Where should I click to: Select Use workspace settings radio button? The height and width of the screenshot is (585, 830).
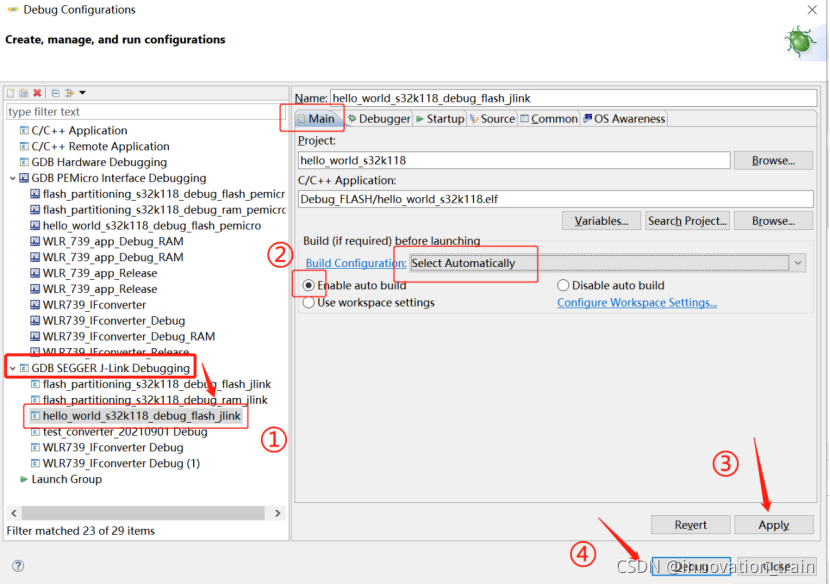coord(308,303)
